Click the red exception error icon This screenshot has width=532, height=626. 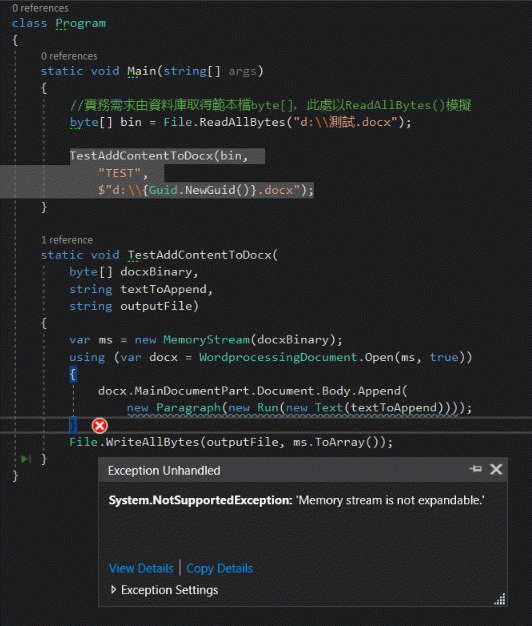[99, 426]
